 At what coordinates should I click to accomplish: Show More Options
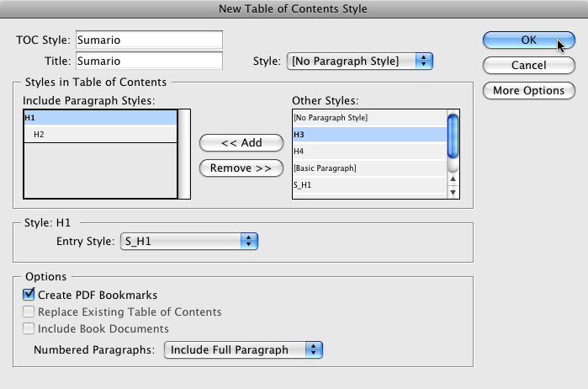point(529,90)
